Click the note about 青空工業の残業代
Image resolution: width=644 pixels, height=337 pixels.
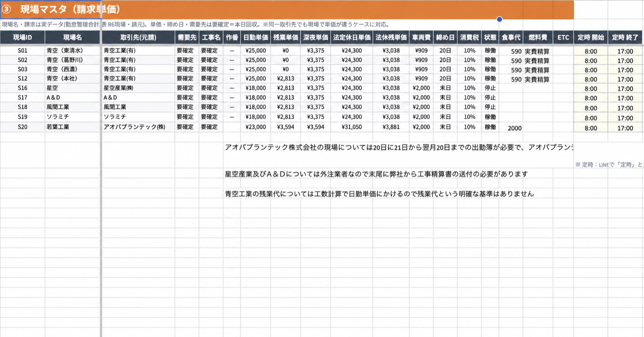[x=379, y=194]
